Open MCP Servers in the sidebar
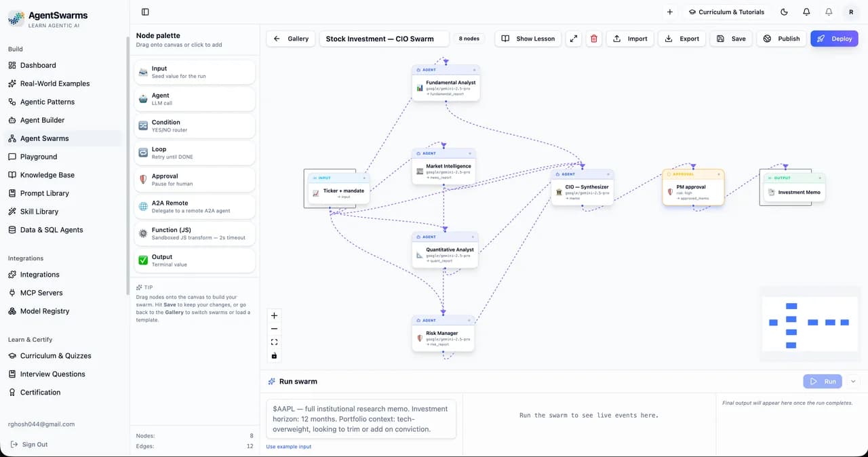 tap(64, 293)
